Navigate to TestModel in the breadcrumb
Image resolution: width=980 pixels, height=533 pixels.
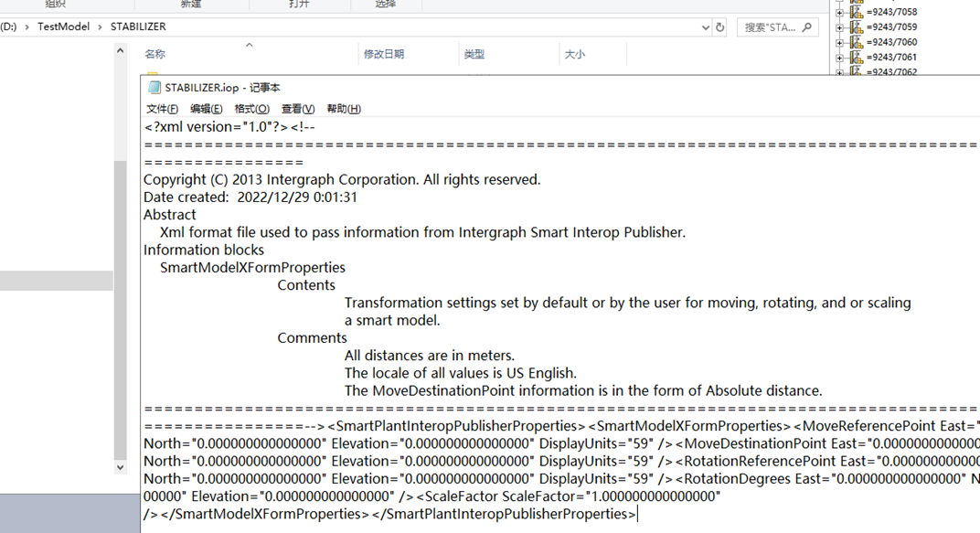pyautogui.click(x=63, y=27)
